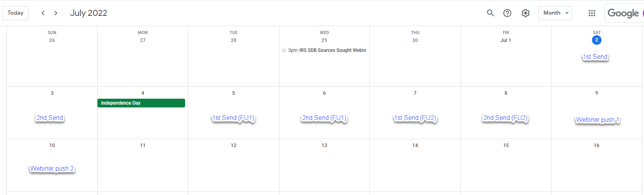
Task: Select date number 11
Action: [143, 145]
